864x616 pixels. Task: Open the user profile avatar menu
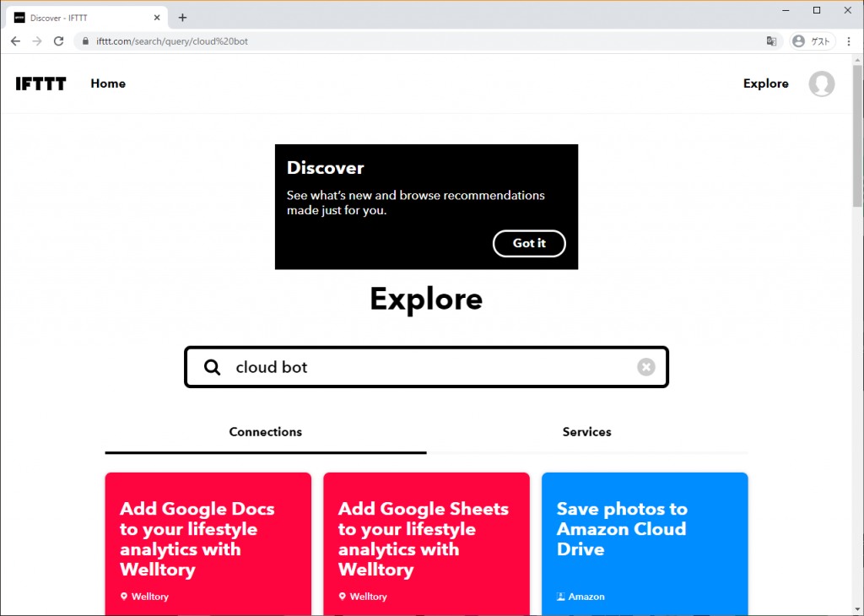coord(821,84)
